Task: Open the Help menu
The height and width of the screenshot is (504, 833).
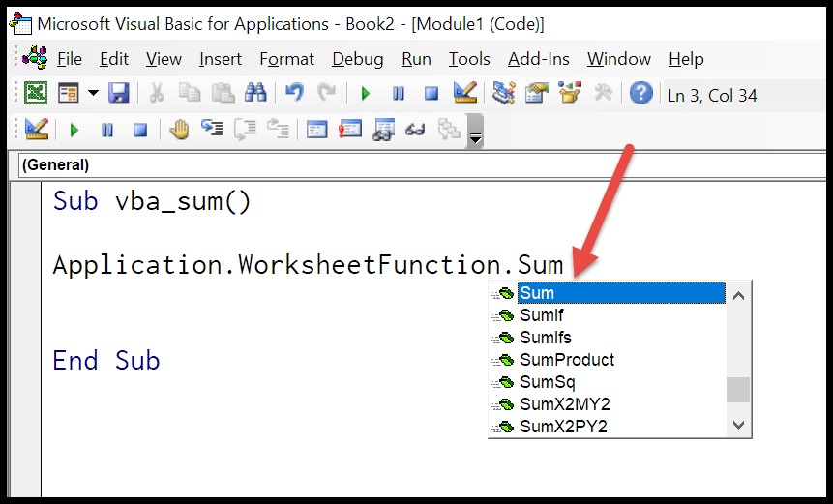Action: pos(686,59)
